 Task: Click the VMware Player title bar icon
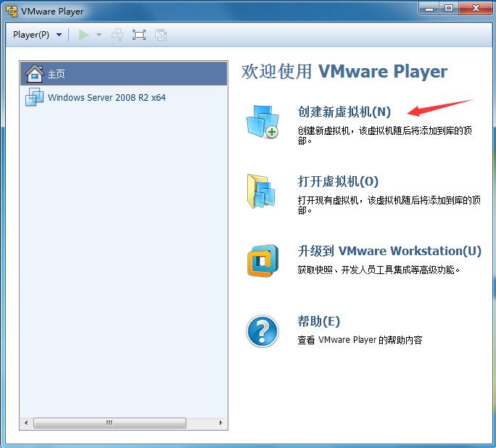(x=12, y=11)
